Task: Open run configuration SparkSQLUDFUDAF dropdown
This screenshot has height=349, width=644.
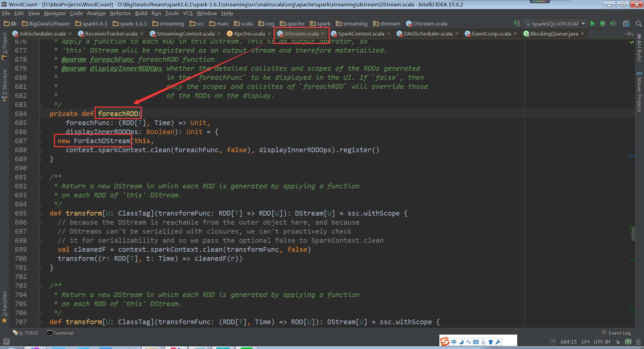Action: (x=555, y=23)
